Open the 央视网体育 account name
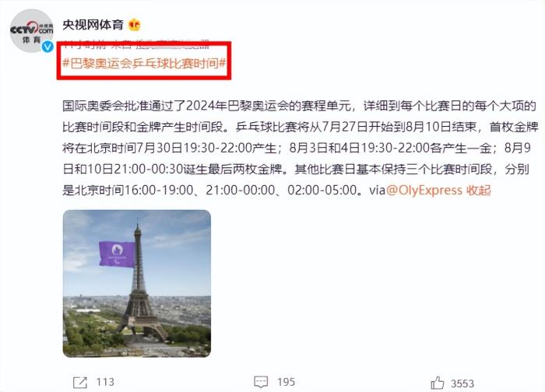 click(93, 25)
